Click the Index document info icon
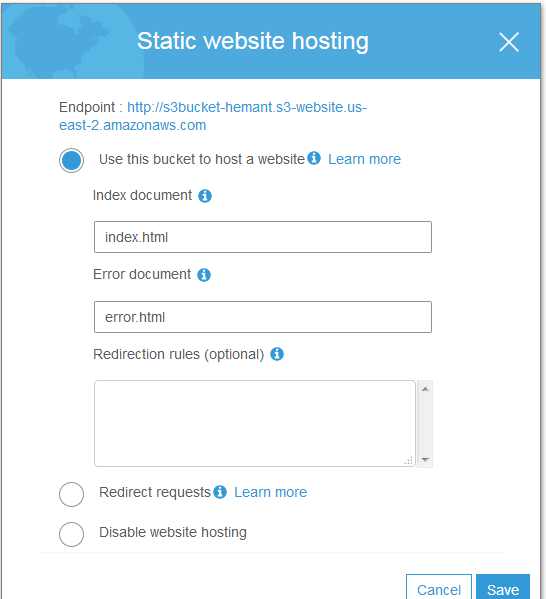This screenshot has width=546, height=599. [x=205, y=196]
